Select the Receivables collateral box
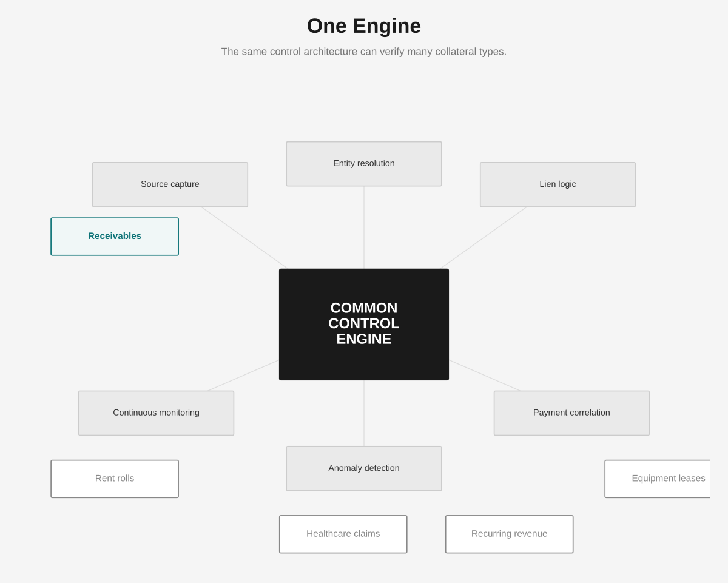The height and width of the screenshot is (583, 728). pos(115,237)
